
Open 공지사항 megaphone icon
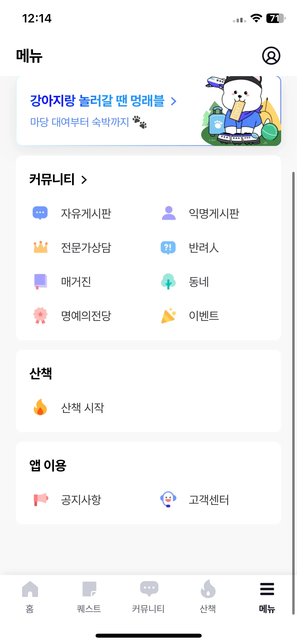click(41, 499)
